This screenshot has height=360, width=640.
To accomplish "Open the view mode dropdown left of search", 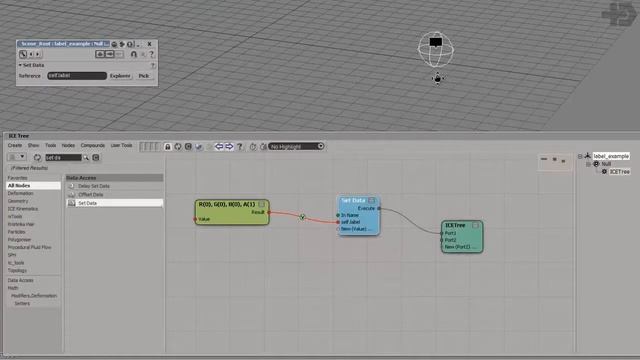I will tap(17, 157).
